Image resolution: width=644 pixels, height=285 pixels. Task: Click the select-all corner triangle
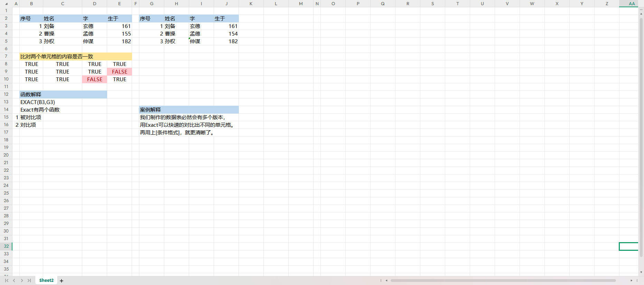pyautogui.click(x=6, y=3)
